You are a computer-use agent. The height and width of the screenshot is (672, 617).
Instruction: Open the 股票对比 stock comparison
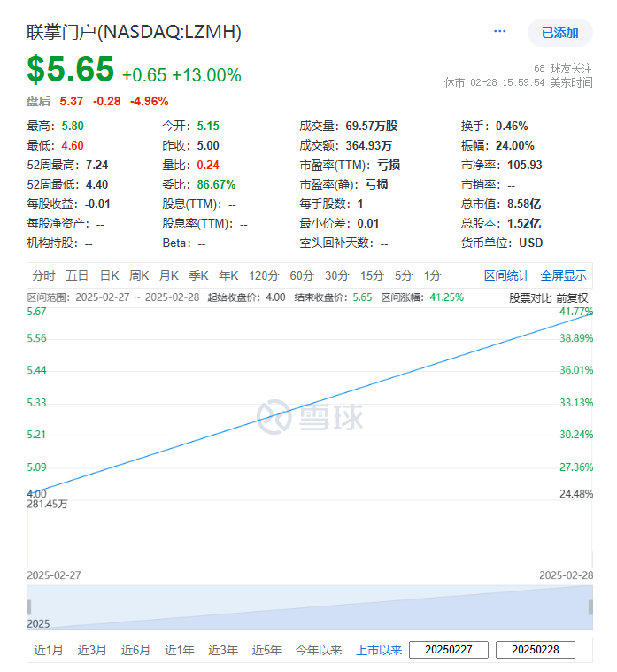(x=530, y=297)
